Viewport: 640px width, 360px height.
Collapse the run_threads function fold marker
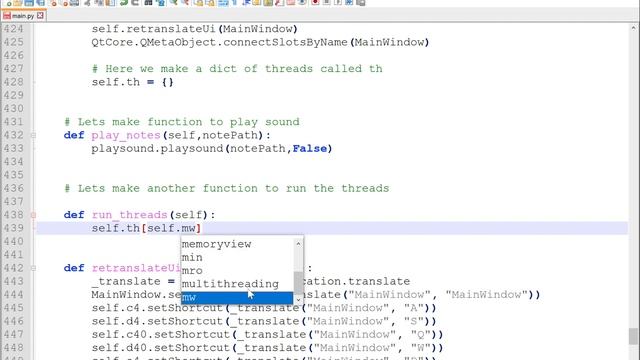coord(33,215)
